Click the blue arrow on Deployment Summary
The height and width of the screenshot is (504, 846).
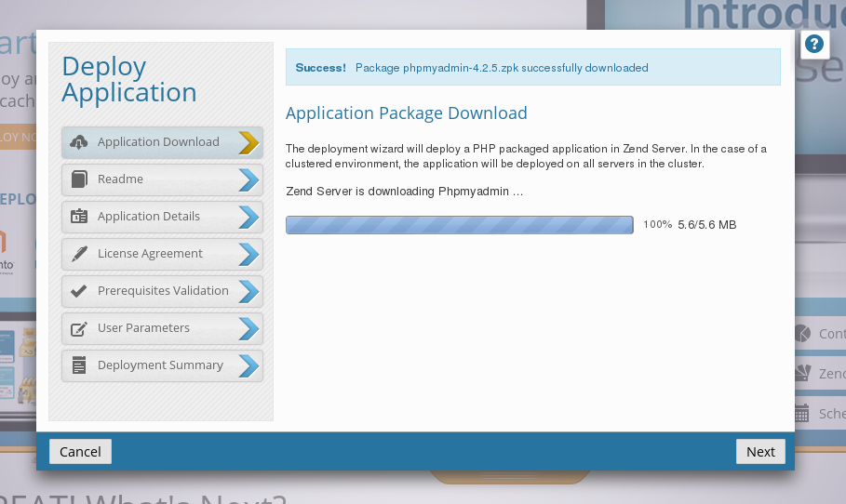[249, 366]
